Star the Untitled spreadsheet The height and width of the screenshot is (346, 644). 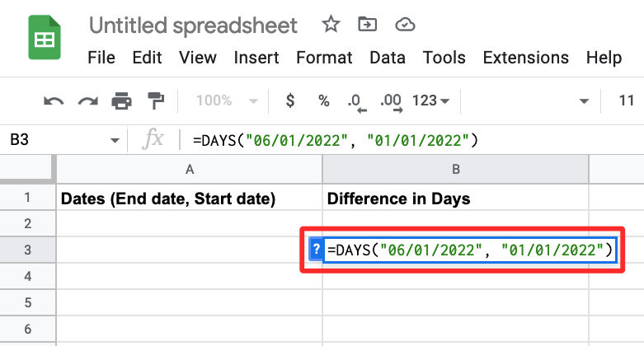pos(331,25)
